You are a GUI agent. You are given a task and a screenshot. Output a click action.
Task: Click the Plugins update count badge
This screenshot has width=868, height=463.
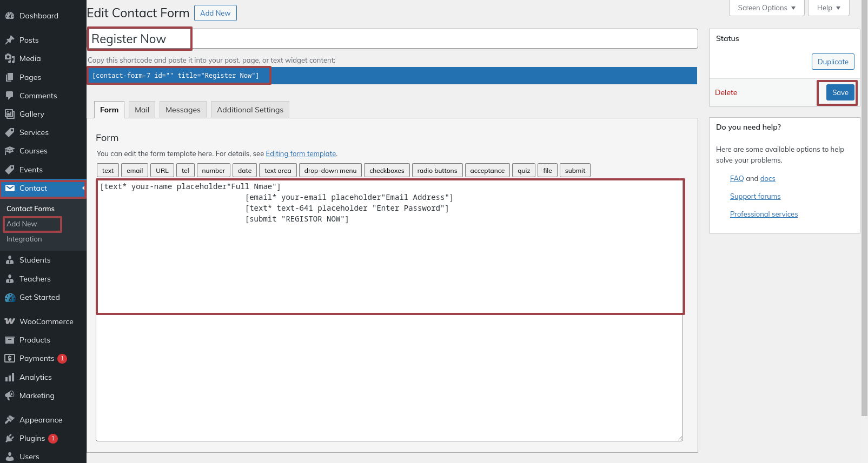[x=53, y=438]
